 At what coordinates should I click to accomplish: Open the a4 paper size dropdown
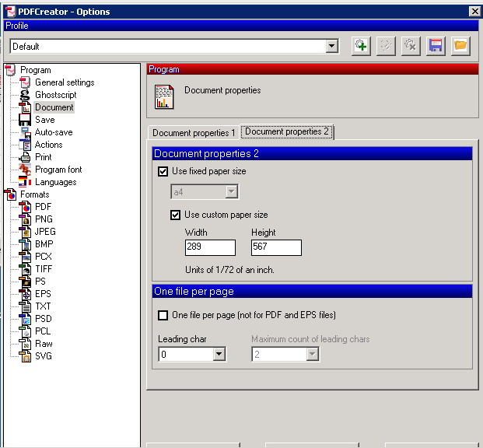pos(231,192)
